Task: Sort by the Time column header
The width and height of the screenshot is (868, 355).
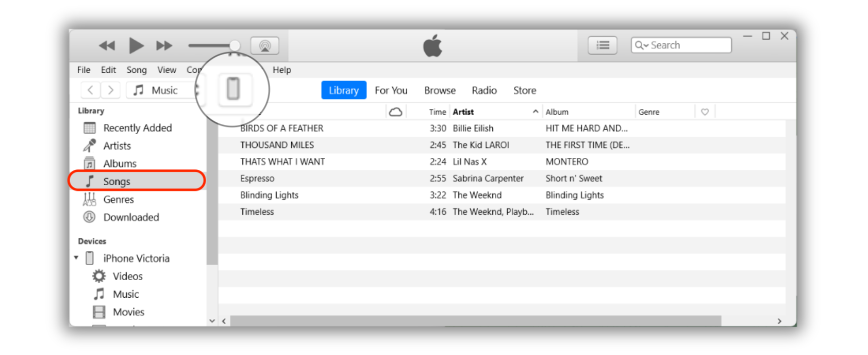Action: [437, 112]
